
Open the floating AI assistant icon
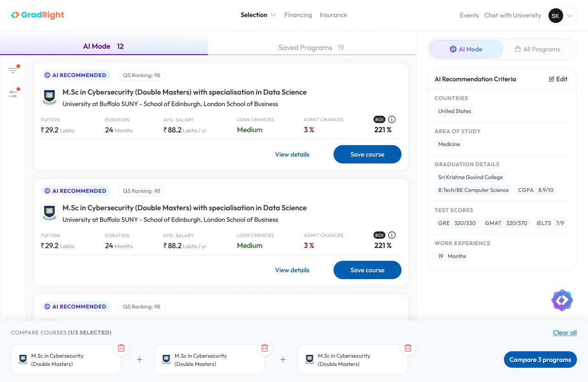tap(562, 300)
